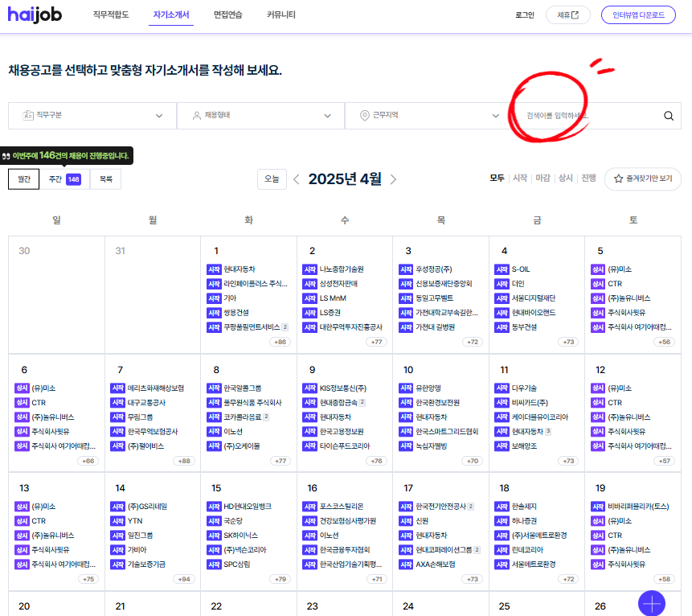692x616 pixels.
Task: Open the 자기소개서 menu
Action: click(171, 15)
